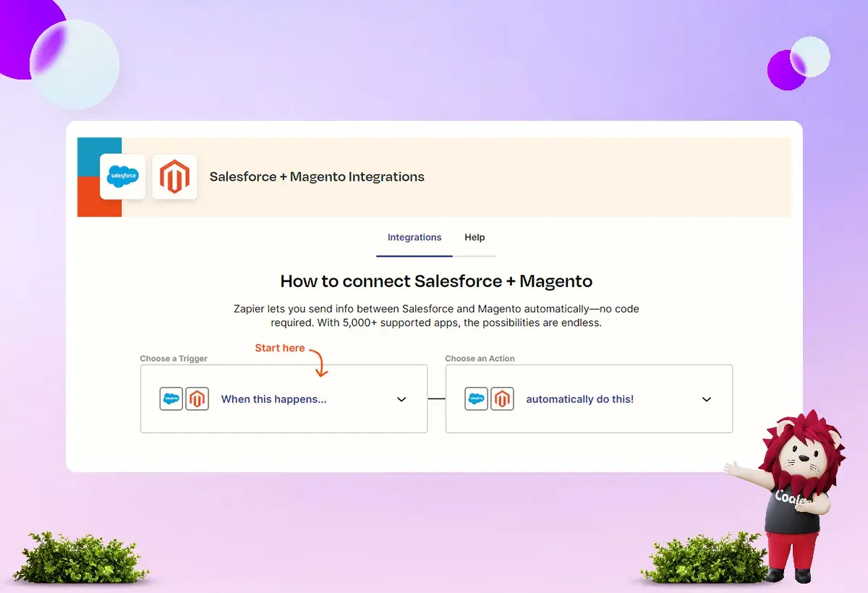Switch to the Integrations tab
This screenshot has height=593, width=868.
pos(414,237)
